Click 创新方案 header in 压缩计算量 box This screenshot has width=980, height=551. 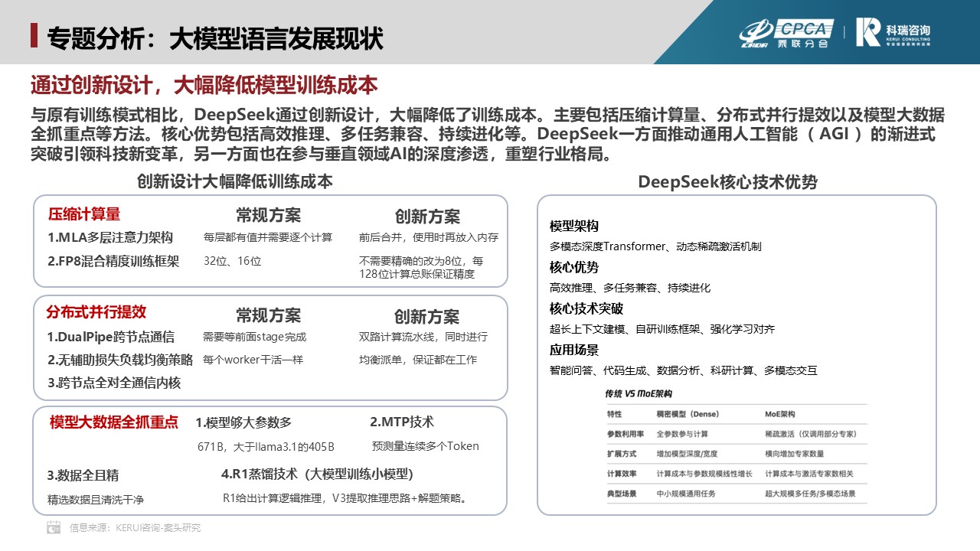click(x=427, y=217)
